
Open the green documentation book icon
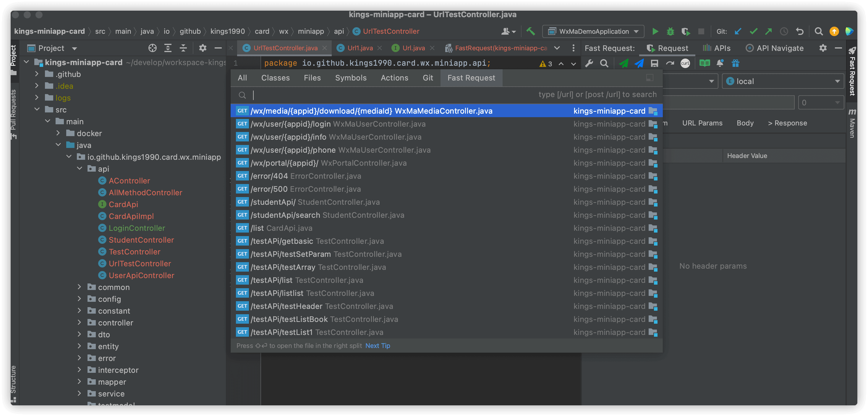click(x=704, y=63)
